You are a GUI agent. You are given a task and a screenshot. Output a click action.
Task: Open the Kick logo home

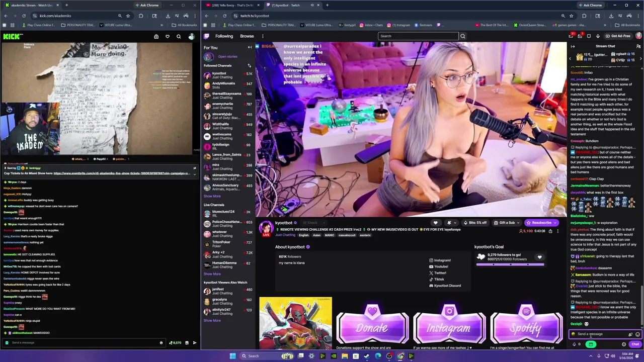pos(12,36)
